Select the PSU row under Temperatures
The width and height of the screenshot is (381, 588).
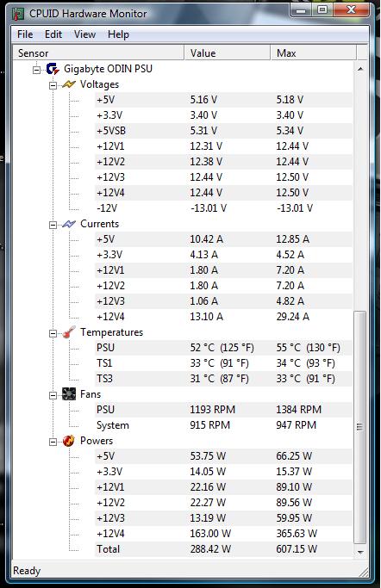[223, 348]
